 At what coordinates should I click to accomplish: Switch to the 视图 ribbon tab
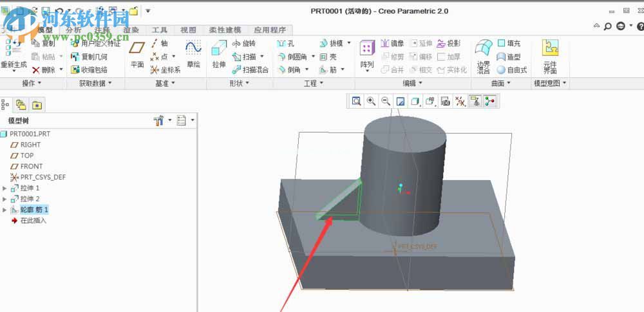(188, 30)
